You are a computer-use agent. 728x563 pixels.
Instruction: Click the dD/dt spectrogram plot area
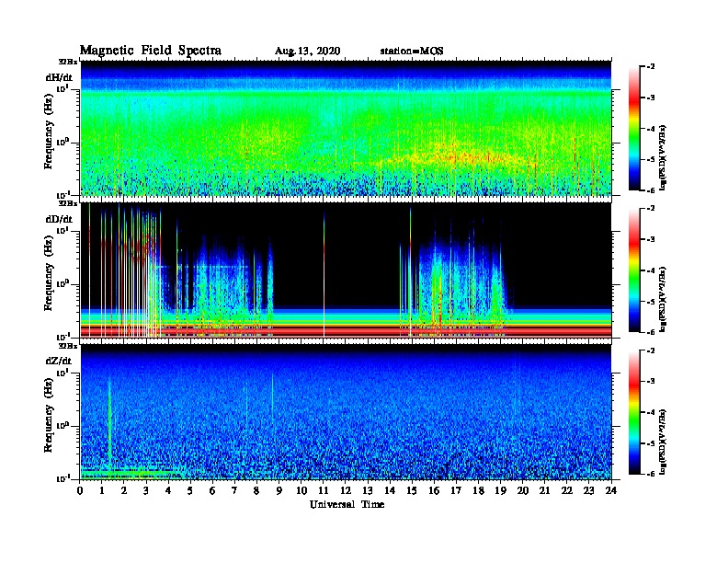pyautogui.click(x=346, y=270)
